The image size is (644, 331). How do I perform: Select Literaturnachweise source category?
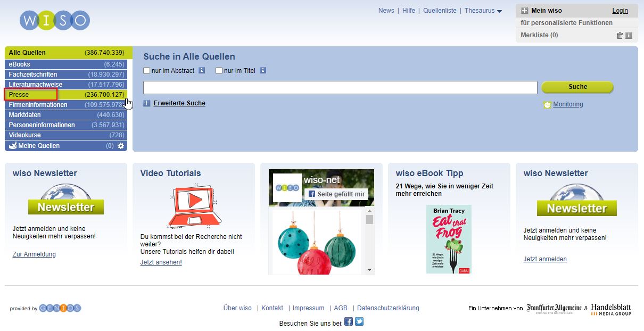click(x=66, y=85)
